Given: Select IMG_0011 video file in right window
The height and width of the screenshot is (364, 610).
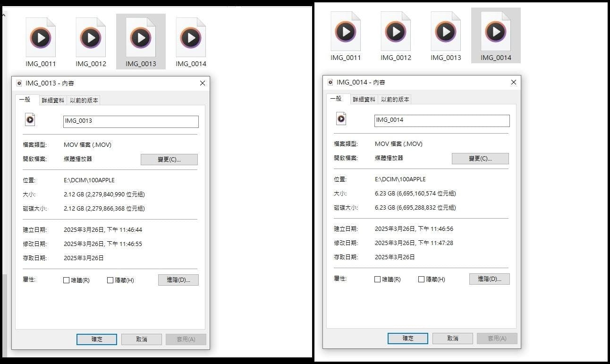Looking at the screenshot, I should coord(346,36).
